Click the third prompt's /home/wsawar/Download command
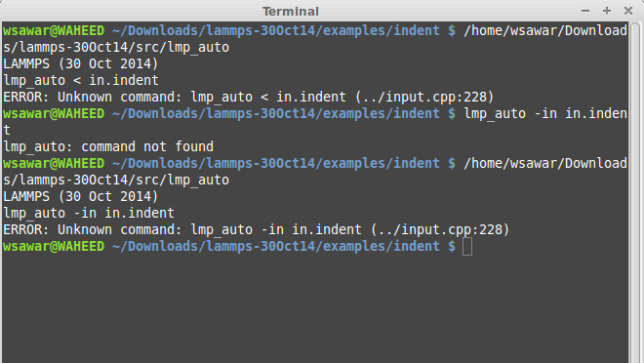This screenshot has width=644, height=363. [x=545, y=163]
